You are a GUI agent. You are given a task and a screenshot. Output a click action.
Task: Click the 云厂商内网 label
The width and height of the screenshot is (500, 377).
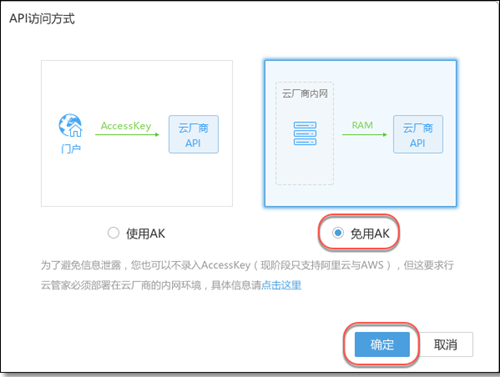305,94
